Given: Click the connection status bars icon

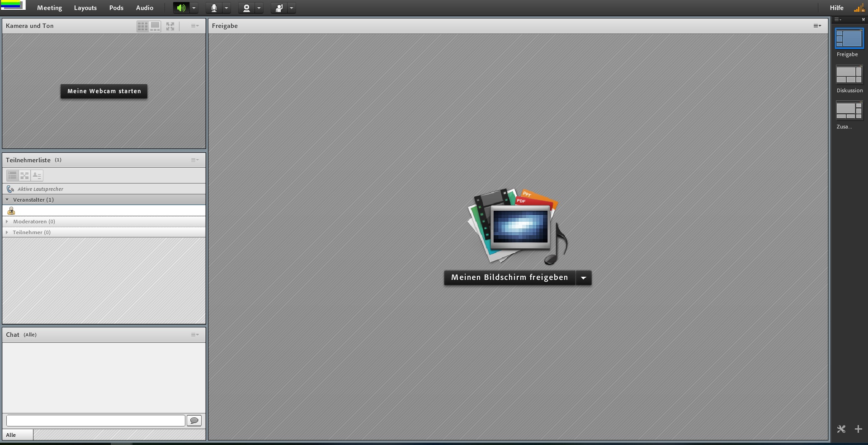Looking at the screenshot, I should (859, 8).
